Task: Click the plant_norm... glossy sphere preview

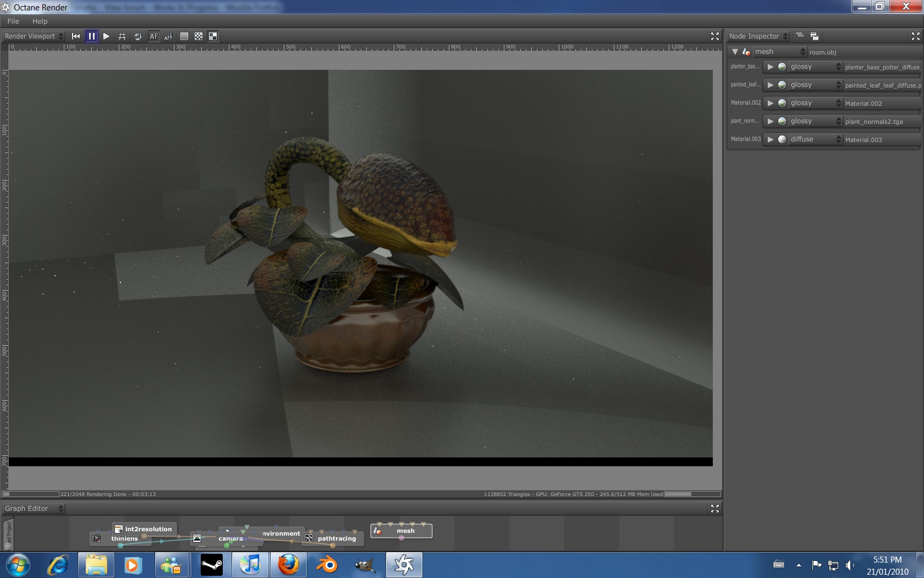Action: [x=782, y=121]
